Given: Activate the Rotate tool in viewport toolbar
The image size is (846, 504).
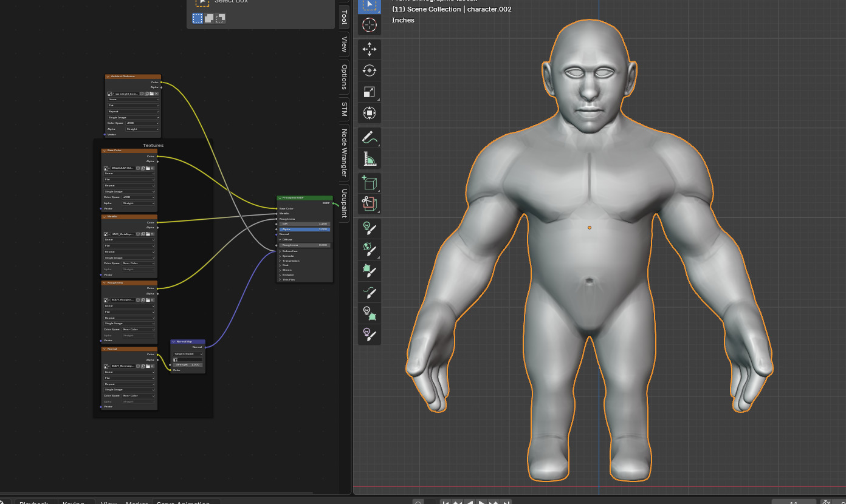Looking at the screenshot, I should point(369,70).
